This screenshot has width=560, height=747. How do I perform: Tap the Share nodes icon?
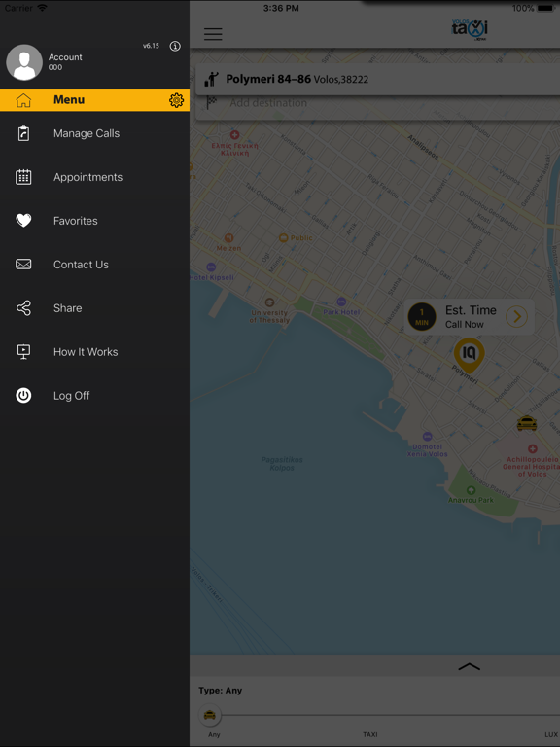pos(23,308)
